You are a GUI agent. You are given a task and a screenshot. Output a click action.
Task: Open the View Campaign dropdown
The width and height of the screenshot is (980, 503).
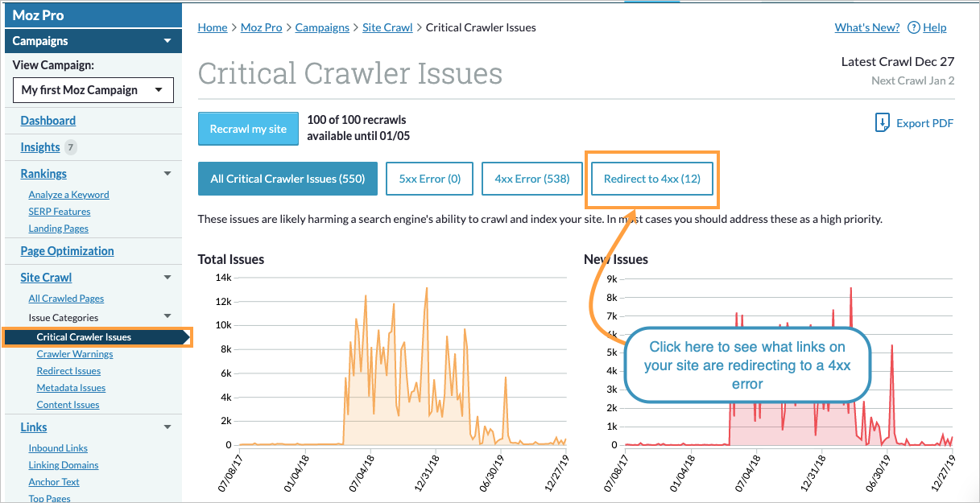tap(93, 89)
